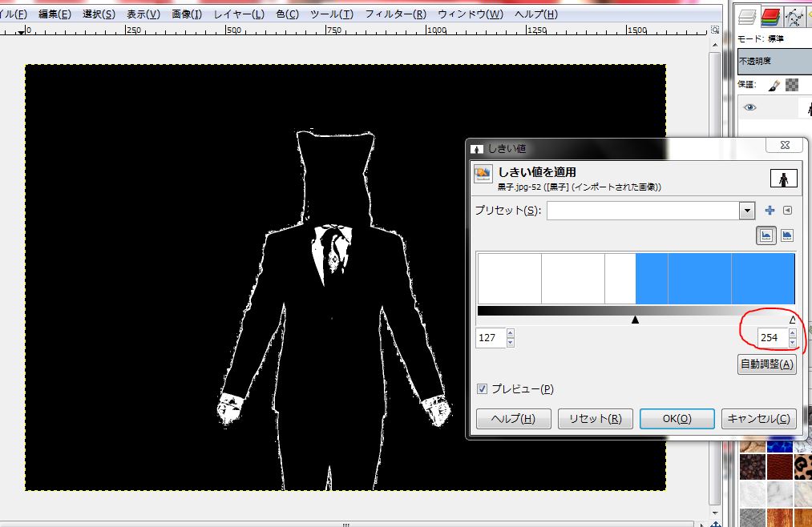
Task: Save current settings as new preset
Action: tap(769, 210)
